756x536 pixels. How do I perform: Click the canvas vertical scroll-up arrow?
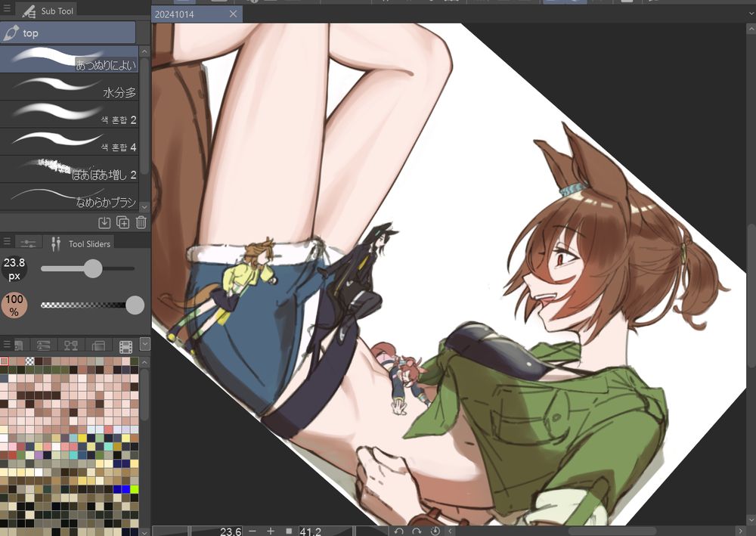[x=751, y=29]
